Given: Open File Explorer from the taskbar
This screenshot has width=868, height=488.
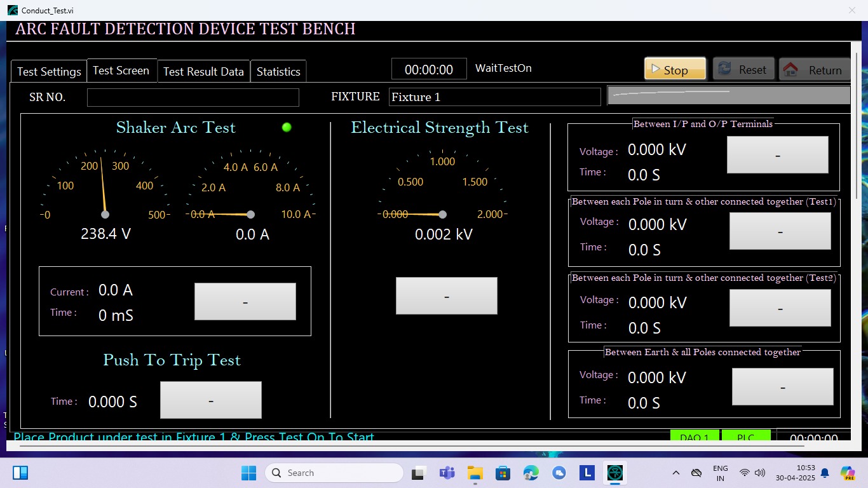Looking at the screenshot, I should (x=475, y=473).
